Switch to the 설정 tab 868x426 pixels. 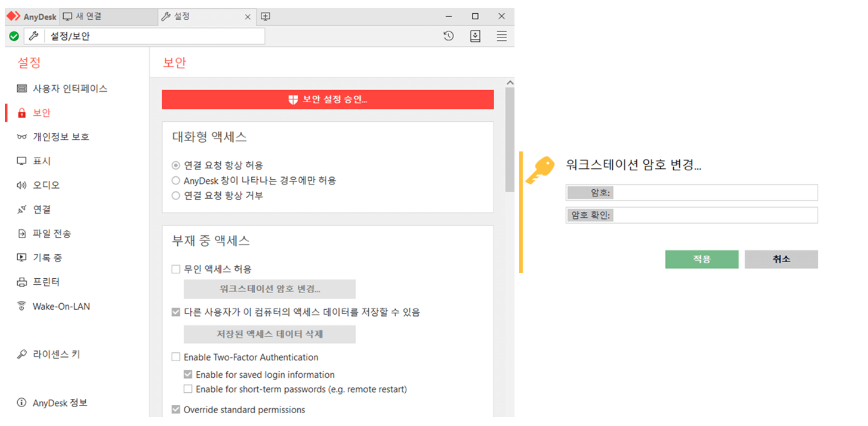pos(206,17)
